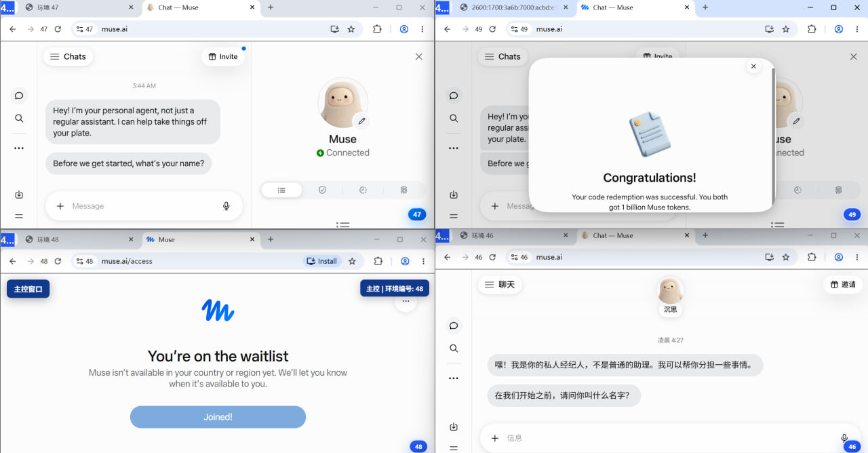This screenshot has height=453, width=868.
Task: Select the chat bubble icon in window 47's sidebar
Action: (19, 96)
